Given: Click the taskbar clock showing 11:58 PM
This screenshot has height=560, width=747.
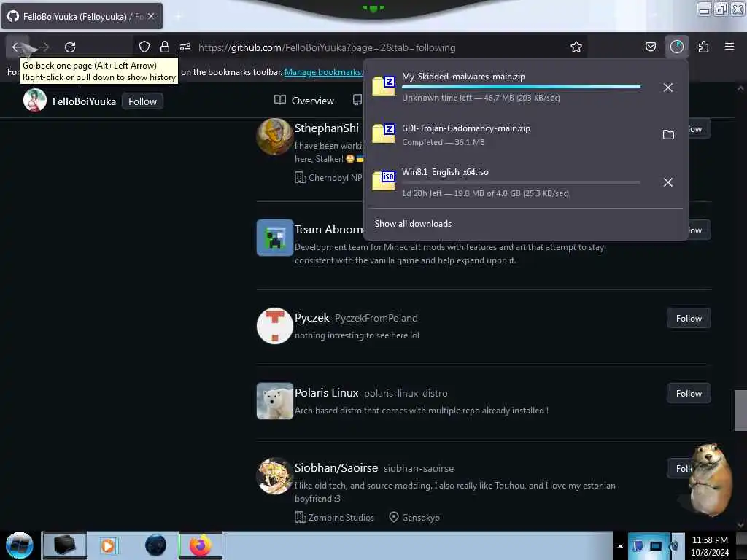Looking at the screenshot, I should pyautogui.click(x=710, y=546).
